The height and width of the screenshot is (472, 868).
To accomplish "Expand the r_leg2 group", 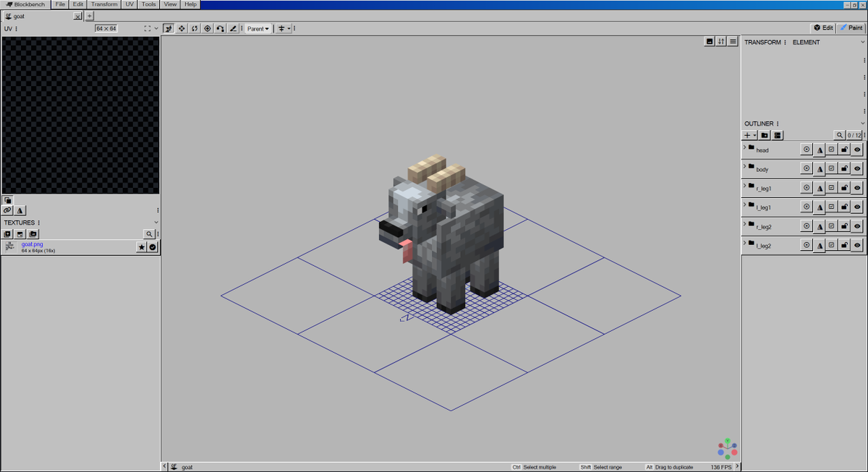I will pos(744,223).
